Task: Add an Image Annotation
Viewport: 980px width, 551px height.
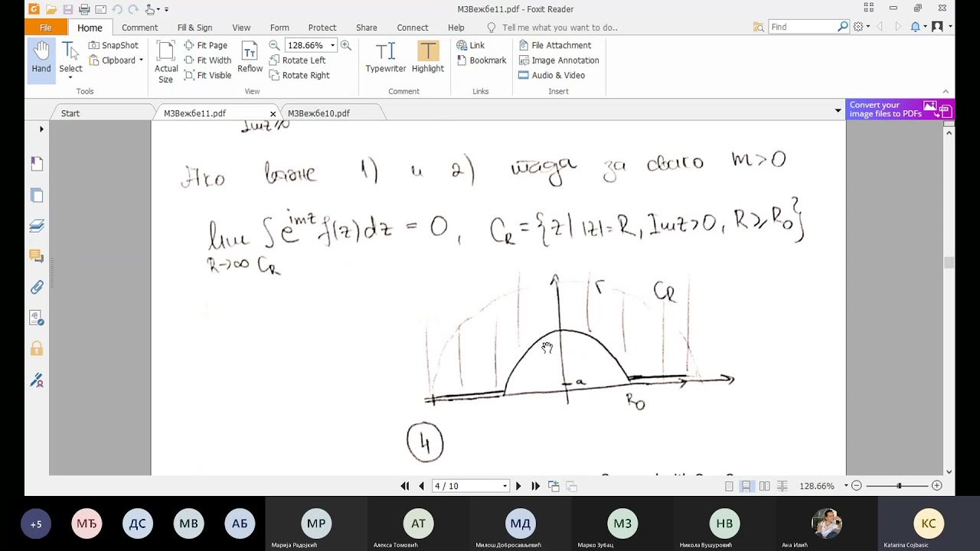Action: [x=559, y=60]
